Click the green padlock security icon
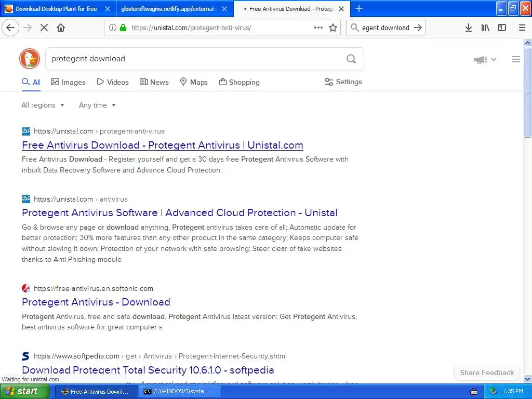This screenshot has width=532, height=399. [123, 28]
